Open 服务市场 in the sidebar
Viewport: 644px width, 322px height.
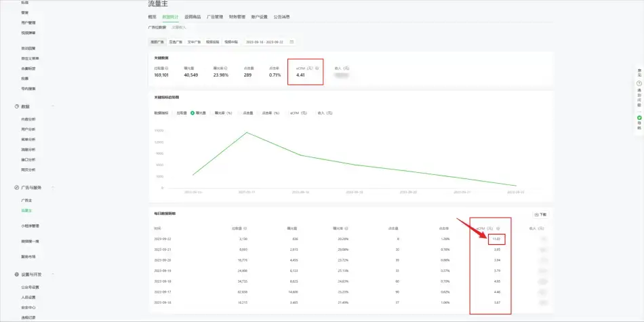click(x=28, y=256)
